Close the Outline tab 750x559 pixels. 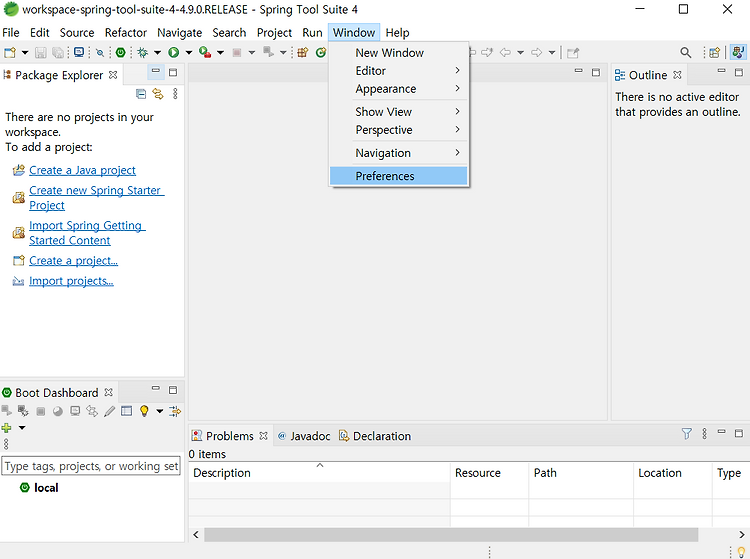click(677, 75)
